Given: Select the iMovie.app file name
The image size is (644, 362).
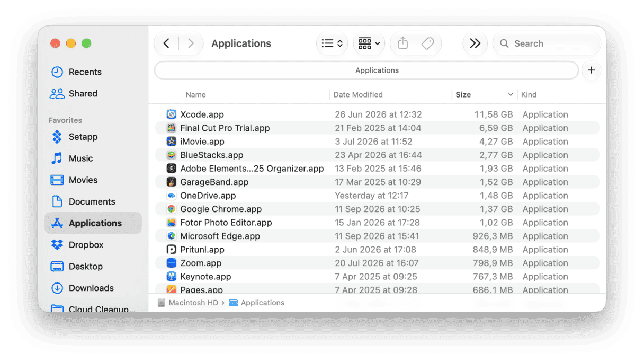Looking at the screenshot, I should tap(202, 142).
